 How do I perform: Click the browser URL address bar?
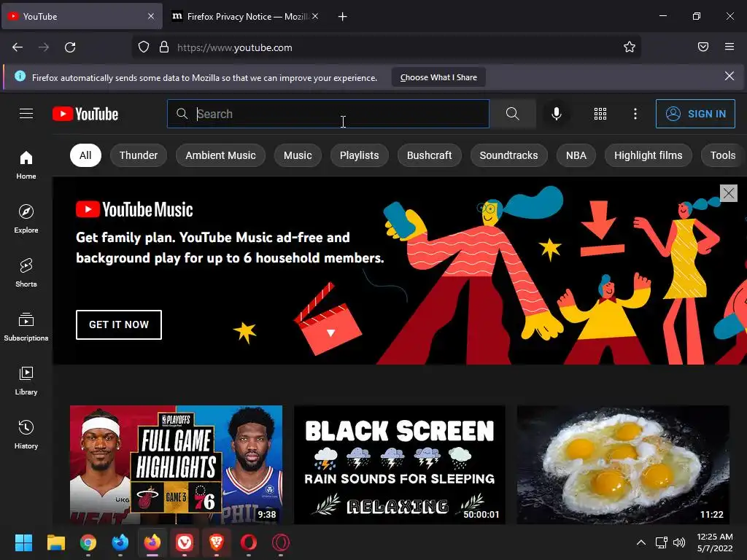point(386,47)
